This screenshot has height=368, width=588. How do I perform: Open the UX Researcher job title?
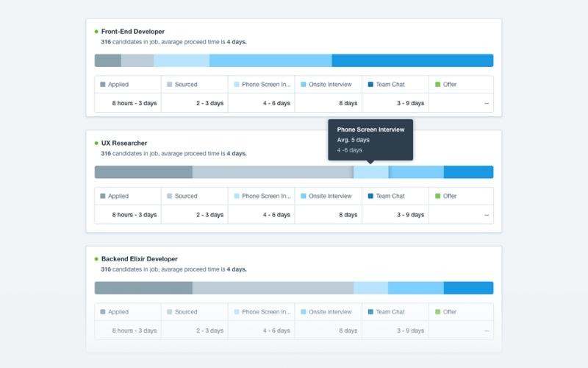coord(124,143)
